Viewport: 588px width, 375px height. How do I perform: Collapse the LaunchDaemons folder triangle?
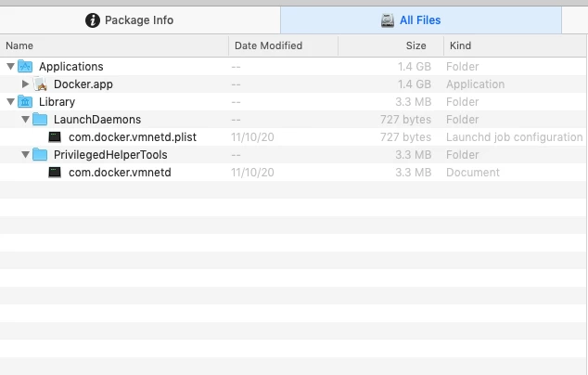(25, 120)
